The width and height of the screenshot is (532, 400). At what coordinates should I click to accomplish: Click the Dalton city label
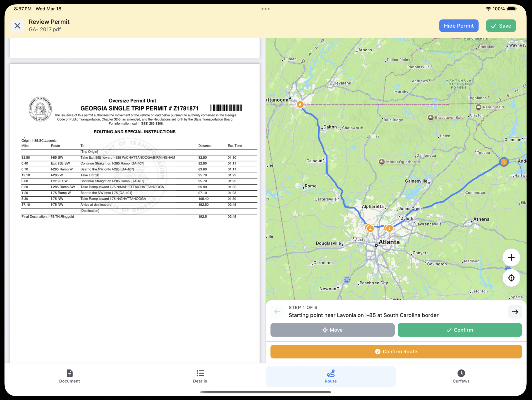pyautogui.click(x=330, y=127)
